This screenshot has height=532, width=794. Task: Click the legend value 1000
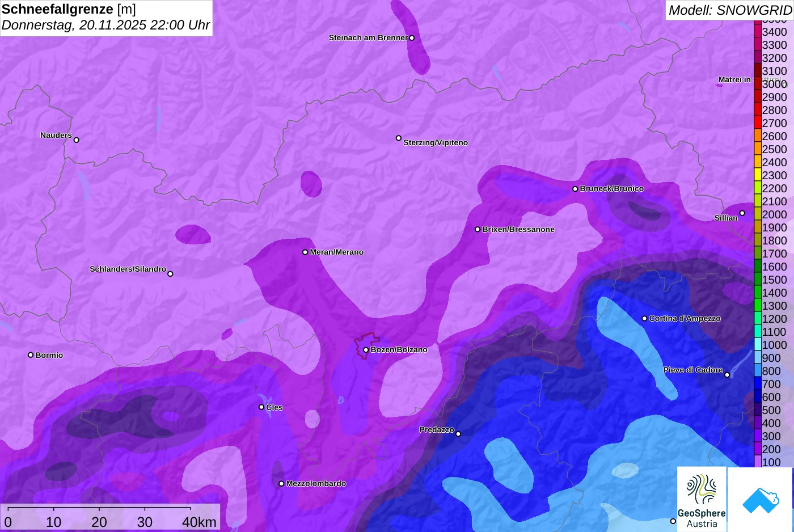point(775,345)
